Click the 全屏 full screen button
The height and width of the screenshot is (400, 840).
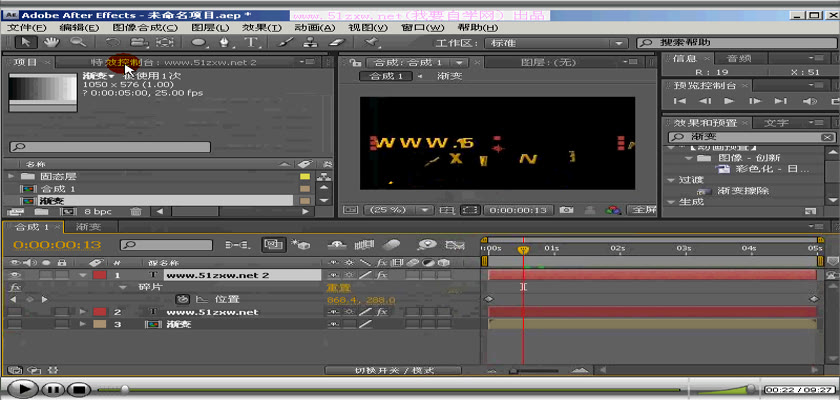point(641,210)
